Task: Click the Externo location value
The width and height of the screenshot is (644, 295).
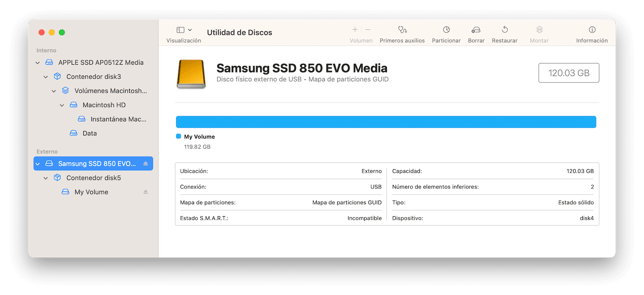Action: 372,171
